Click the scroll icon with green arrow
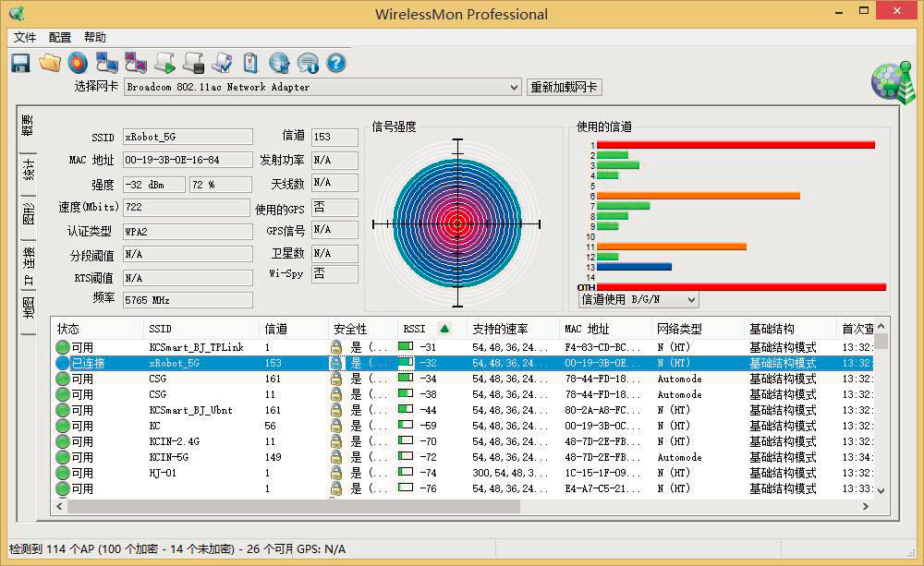The width and height of the screenshot is (924, 566). 164,63
